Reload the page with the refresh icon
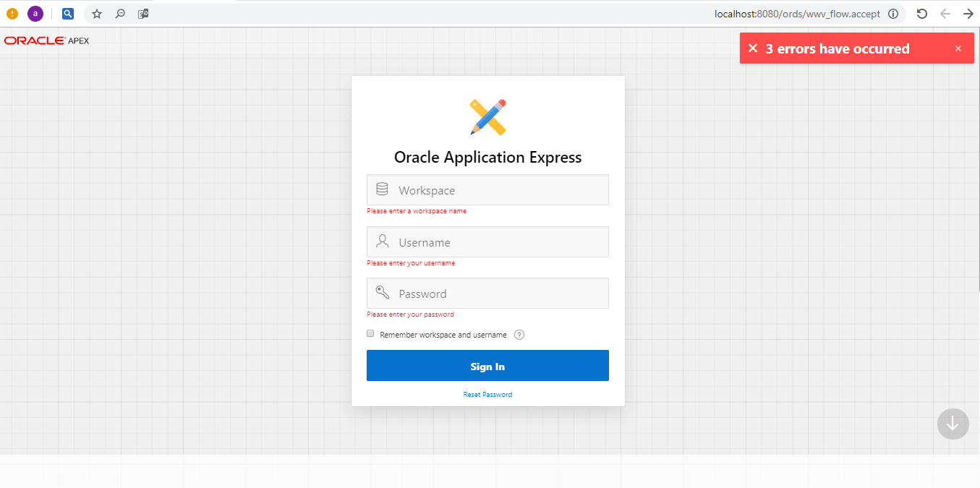The height and width of the screenshot is (488, 980). point(921,14)
